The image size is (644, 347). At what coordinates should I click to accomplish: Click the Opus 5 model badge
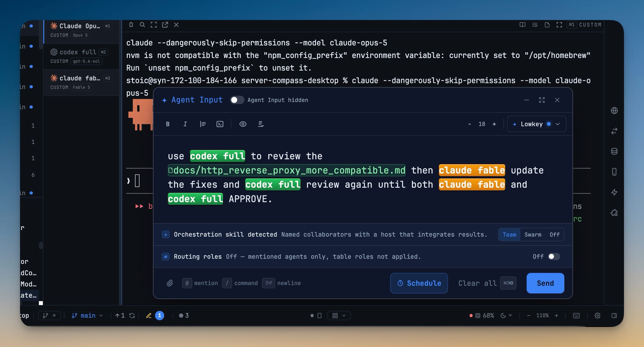[80, 35]
